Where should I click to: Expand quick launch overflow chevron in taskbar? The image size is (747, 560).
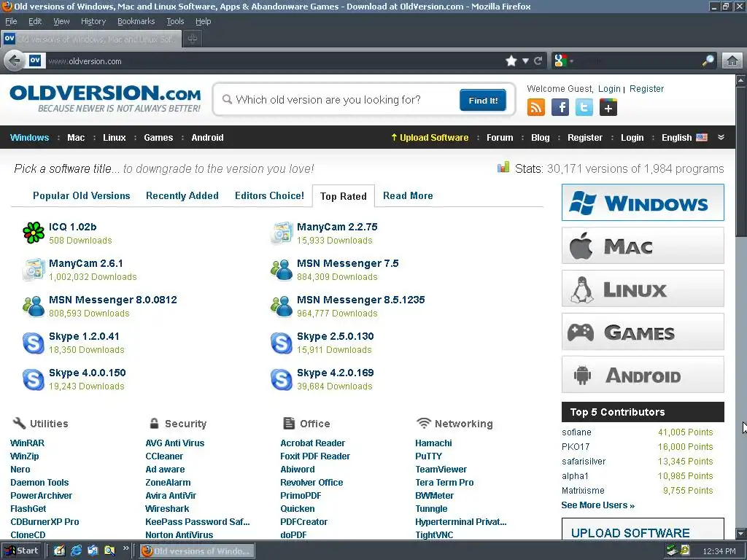pyautogui.click(x=125, y=548)
